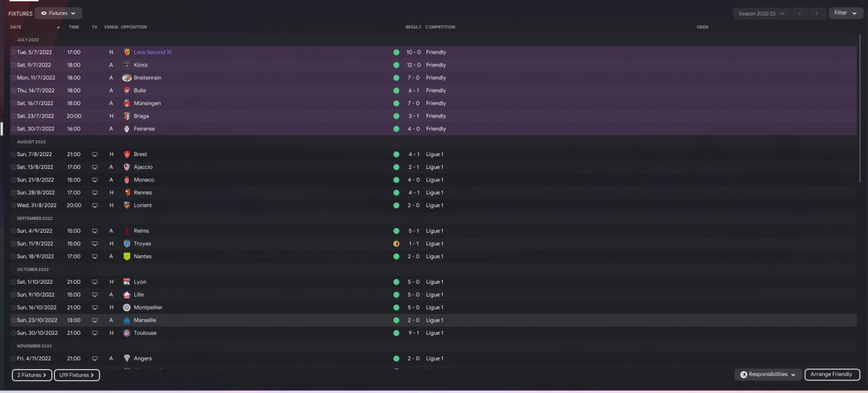Toggle the row selector beside Tue, 5/7/2022
The image size is (868, 393).
[x=13, y=52]
